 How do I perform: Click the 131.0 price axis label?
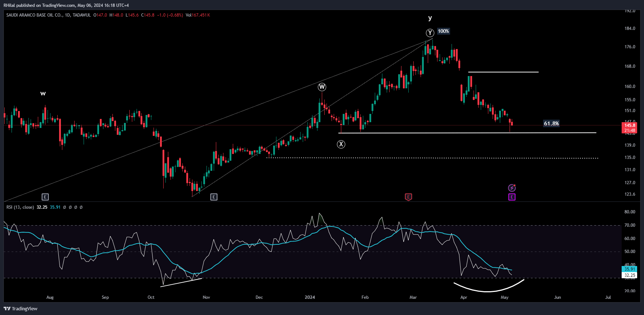point(630,170)
